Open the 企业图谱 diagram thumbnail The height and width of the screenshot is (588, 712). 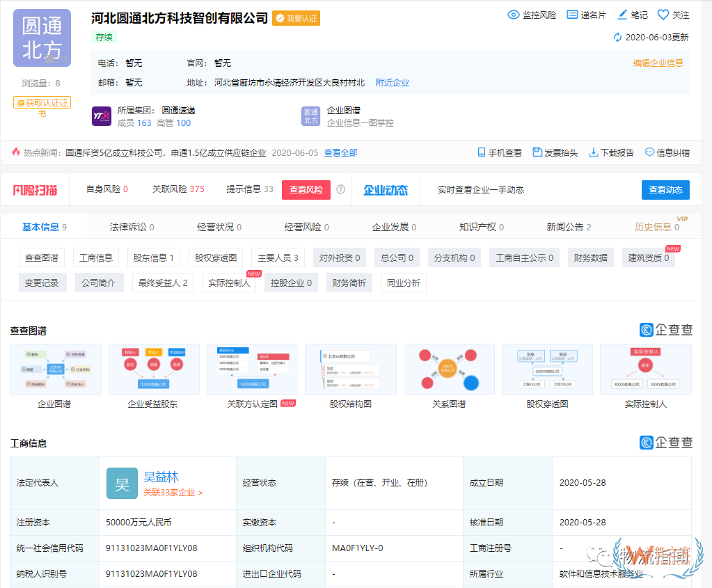coord(56,369)
